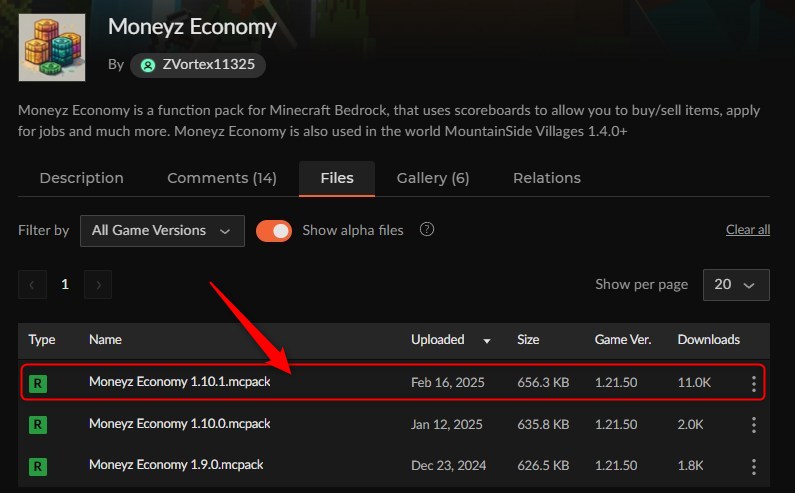
Task: Open the Moneyz Economy project thumbnail
Action: pos(52,47)
